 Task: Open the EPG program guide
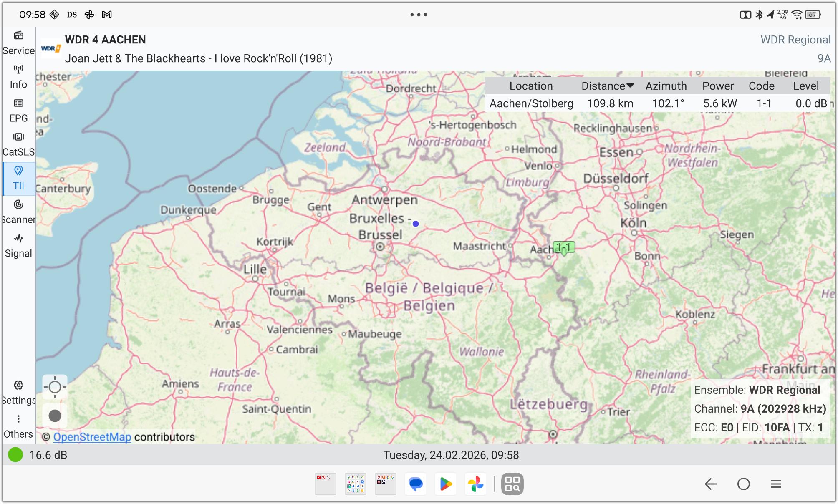(x=18, y=111)
